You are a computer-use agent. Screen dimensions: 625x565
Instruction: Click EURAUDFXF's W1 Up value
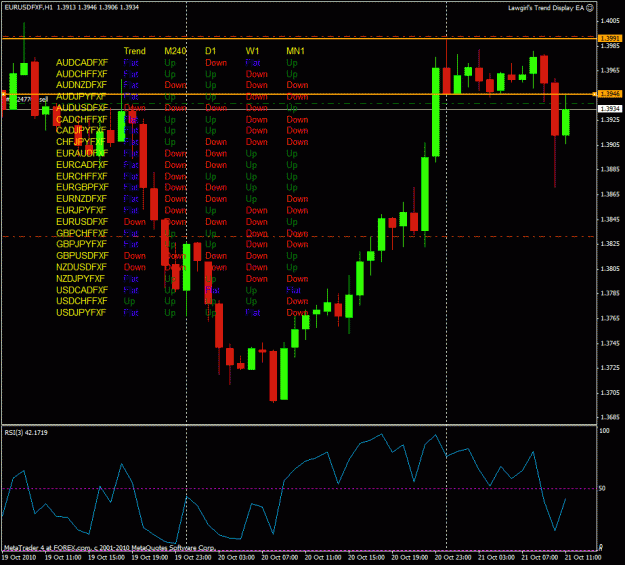(251, 154)
